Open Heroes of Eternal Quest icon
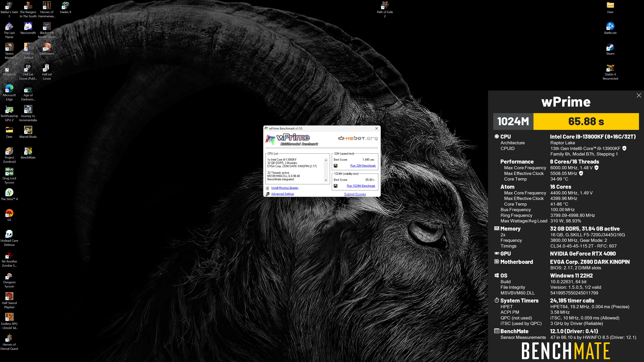Screen dimensions: 644x362 [9, 342]
